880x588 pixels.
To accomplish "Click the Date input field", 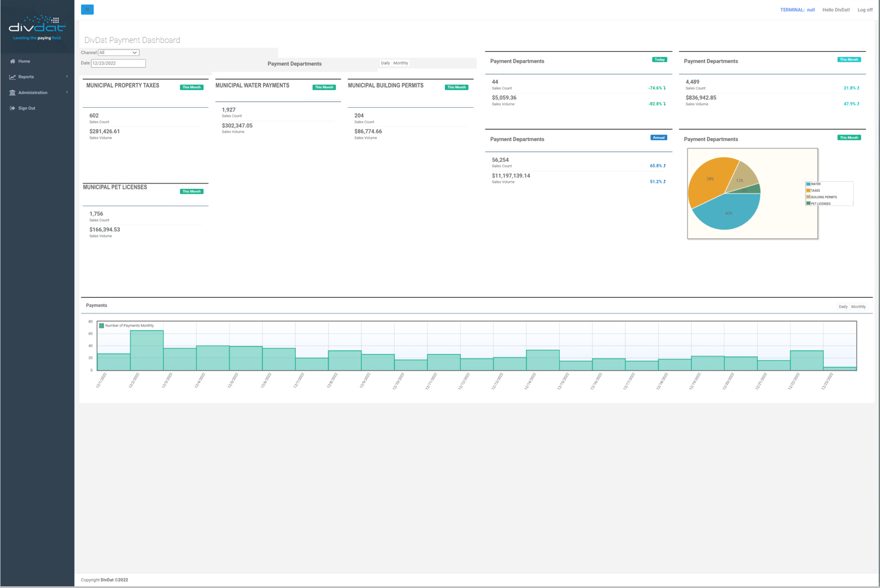I will pos(118,63).
